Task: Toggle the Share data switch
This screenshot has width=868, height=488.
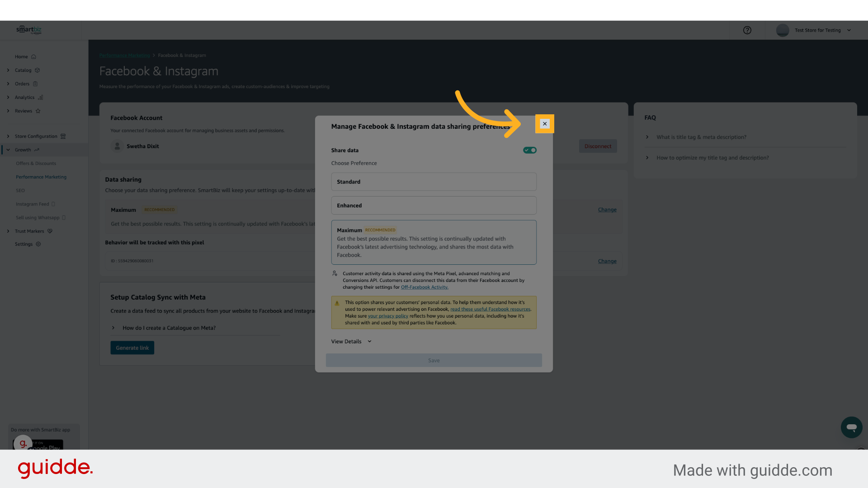Action: (530, 150)
